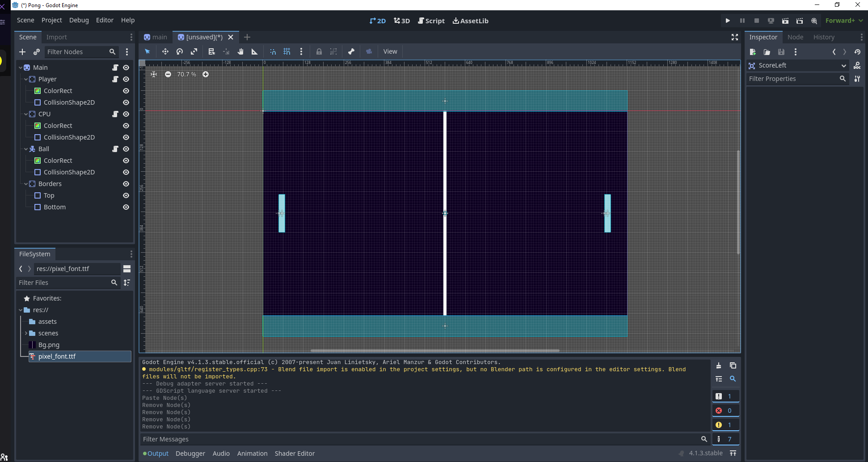Collapse the Player node in scene tree

click(x=26, y=79)
